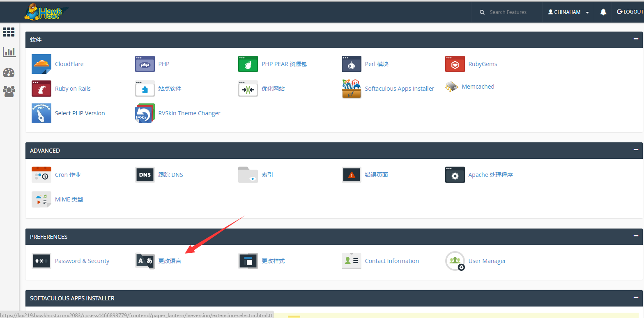The height and width of the screenshot is (318, 644).
Task: Open the Contact Information link
Action: [392, 261]
